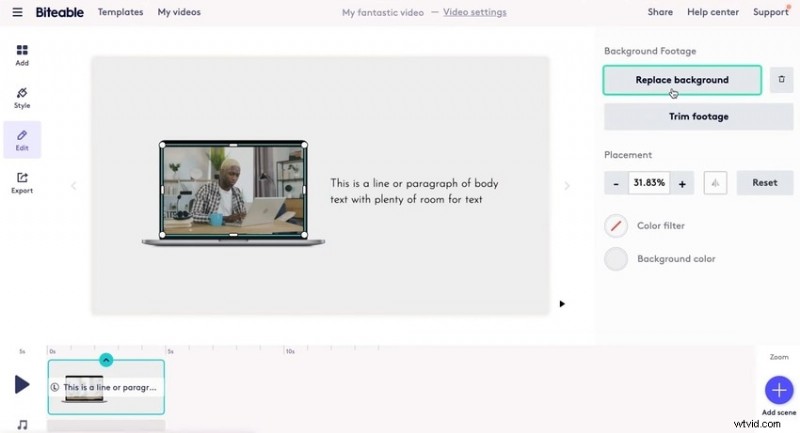Decrease placement zoom with minus button
The height and width of the screenshot is (433, 800).
(616, 183)
